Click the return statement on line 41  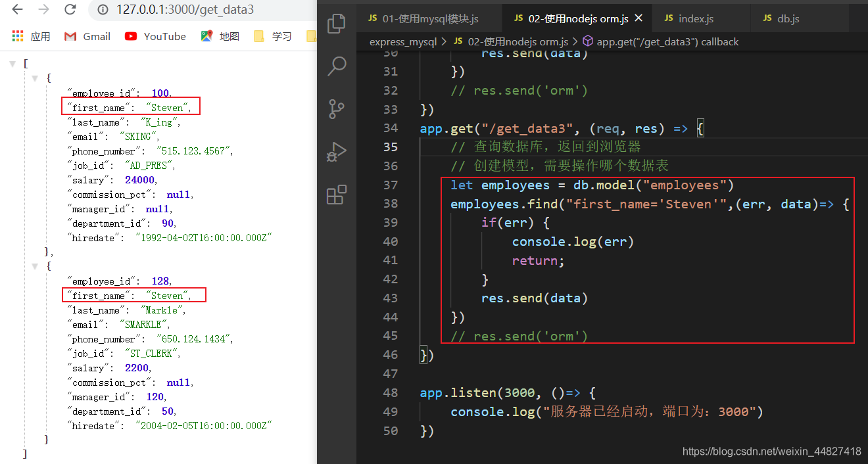tap(539, 261)
